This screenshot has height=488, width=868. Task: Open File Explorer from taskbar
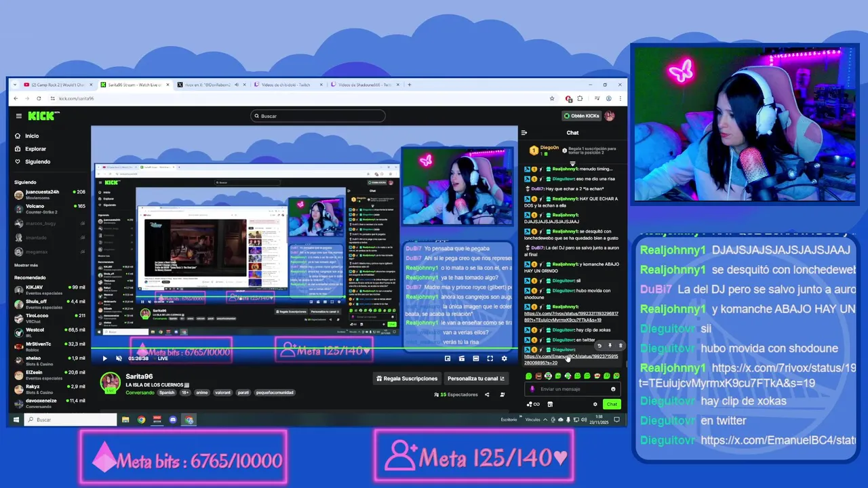pyautogui.click(x=125, y=420)
